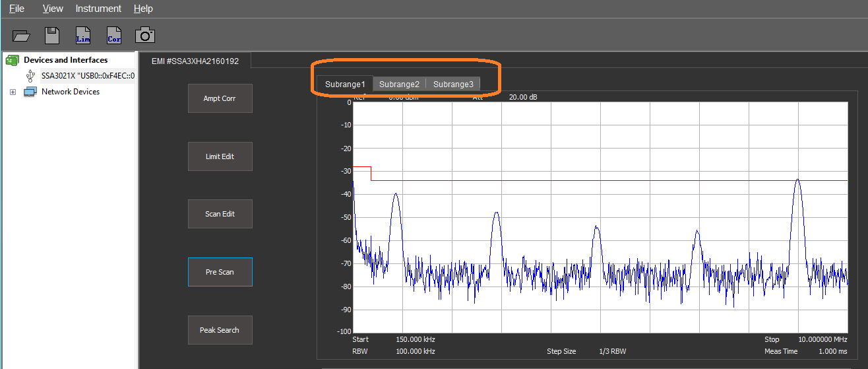The height and width of the screenshot is (369, 868).
Task: Open the File menu
Action: tap(16, 9)
